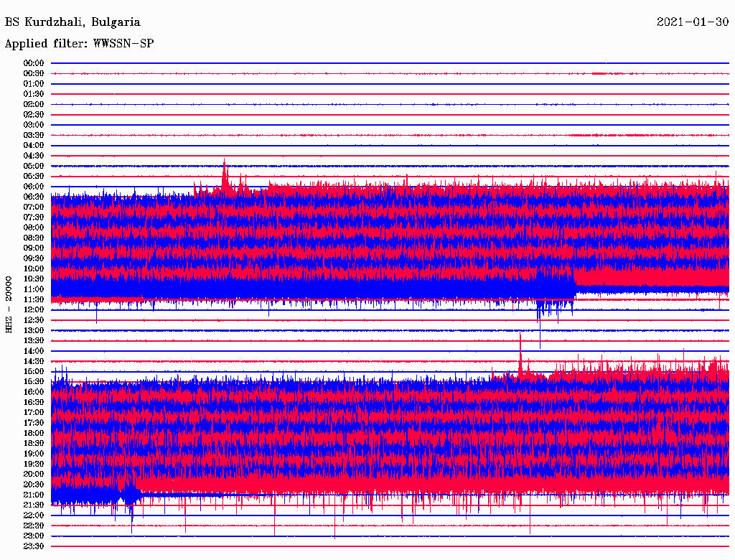Click the 01:30 time label

click(x=34, y=94)
